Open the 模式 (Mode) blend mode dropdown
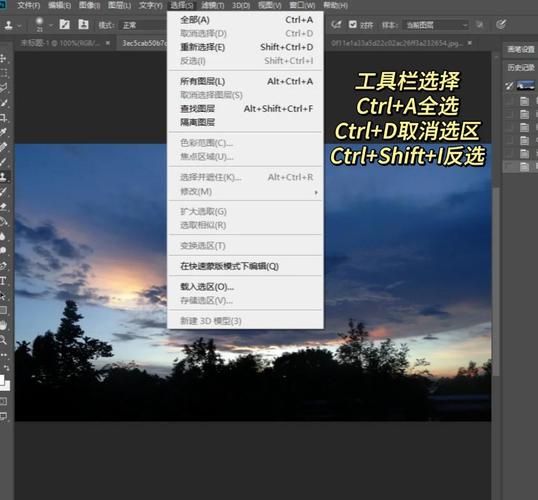This screenshot has width=538, height=500. click(x=142, y=25)
